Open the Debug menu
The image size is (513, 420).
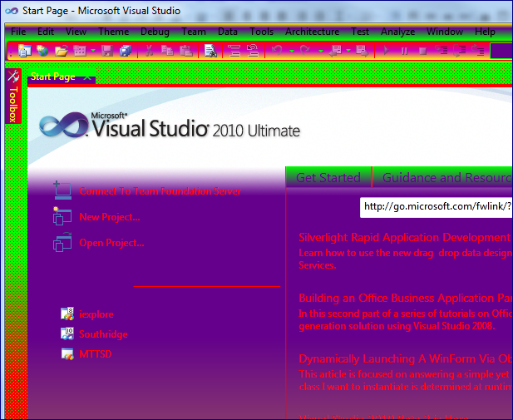155,32
